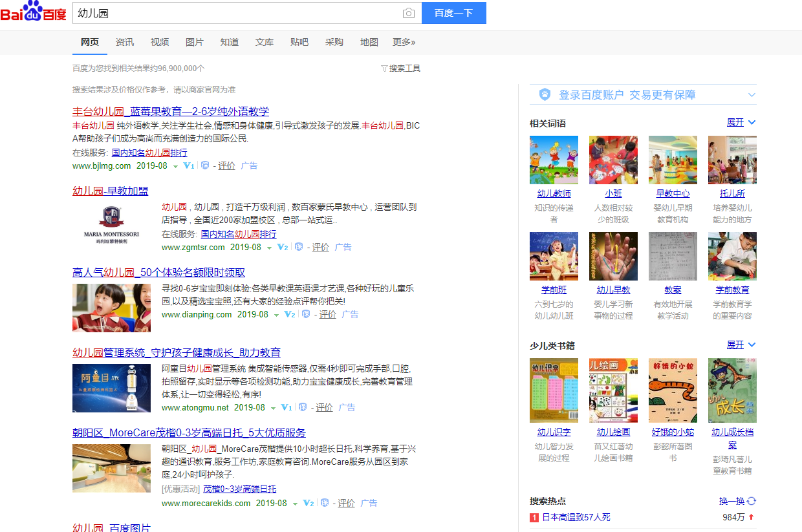
Task: Open the 幼儿园-早教加盟 result title
Action: (x=111, y=191)
